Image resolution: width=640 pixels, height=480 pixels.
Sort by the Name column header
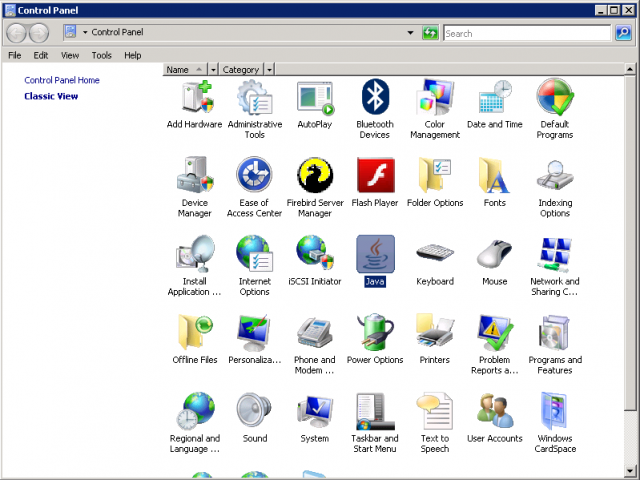click(185, 69)
